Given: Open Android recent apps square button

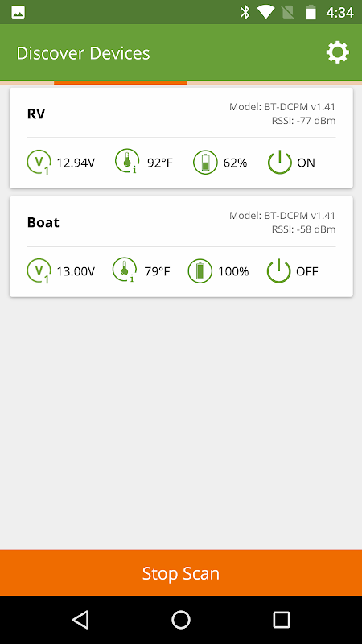Looking at the screenshot, I should click(x=281, y=619).
